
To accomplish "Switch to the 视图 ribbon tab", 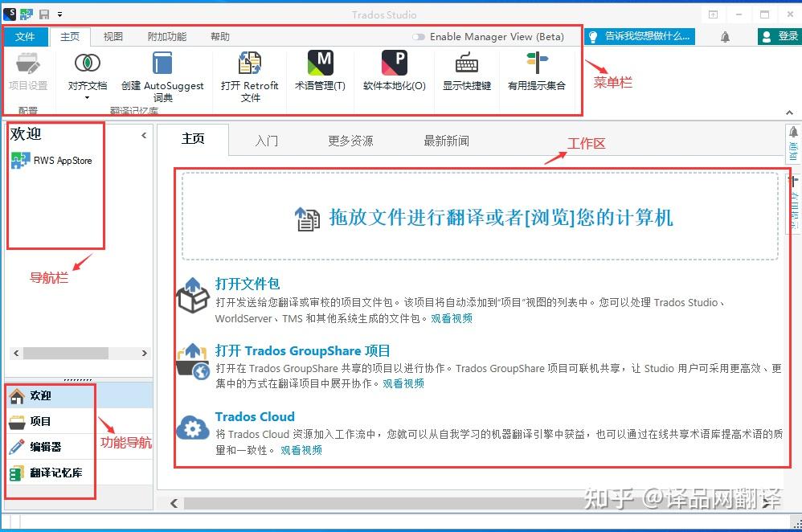I will pos(113,36).
